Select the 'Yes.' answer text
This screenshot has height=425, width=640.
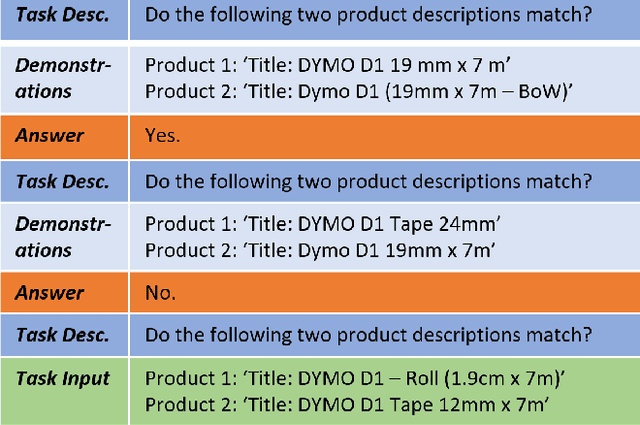pyautogui.click(x=163, y=135)
